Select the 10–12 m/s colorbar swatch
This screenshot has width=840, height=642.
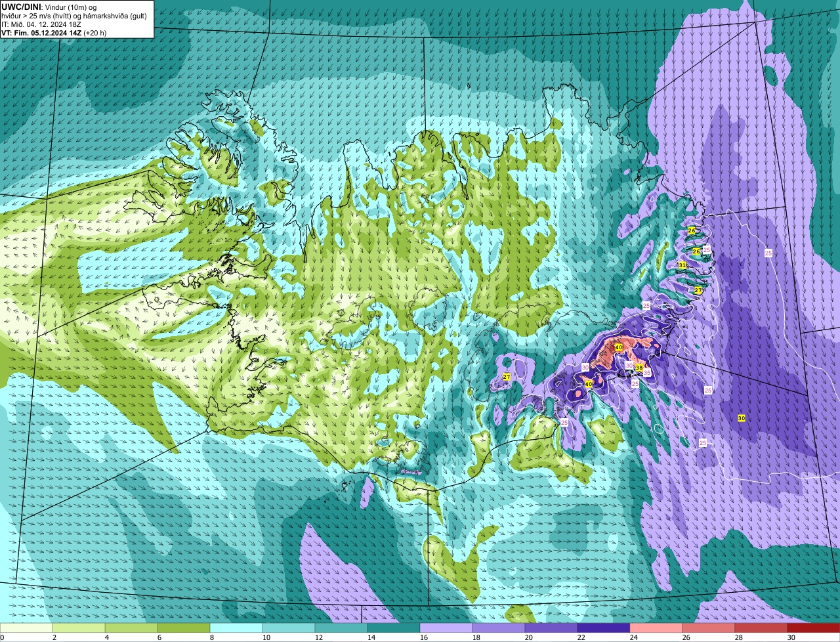pyautogui.click(x=289, y=628)
